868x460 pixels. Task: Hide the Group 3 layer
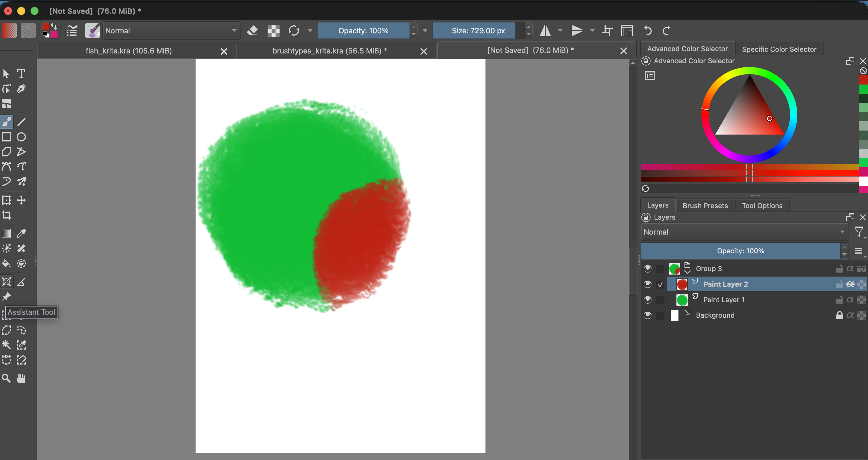[x=647, y=269]
